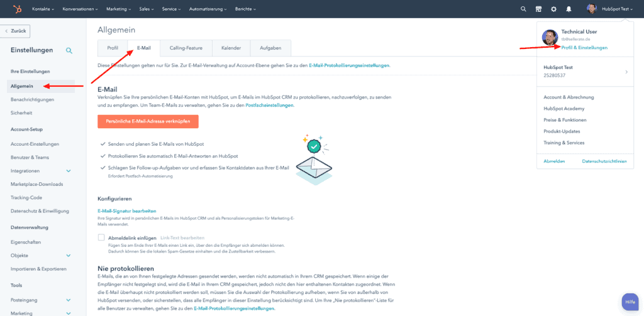Image resolution: width=644 pixels, height=316 pixels.
Task: Click the HubSpot sprocket logo
Action: coord(17,9)
